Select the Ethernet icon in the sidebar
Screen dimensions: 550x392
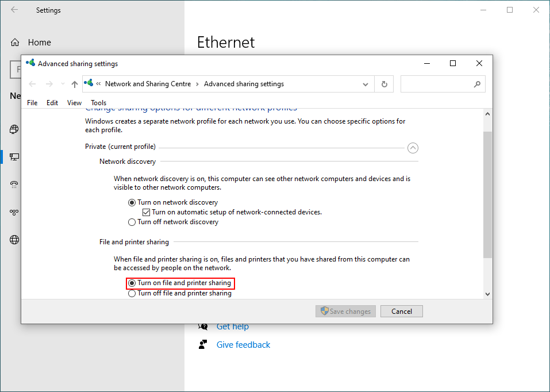(14, 156)
